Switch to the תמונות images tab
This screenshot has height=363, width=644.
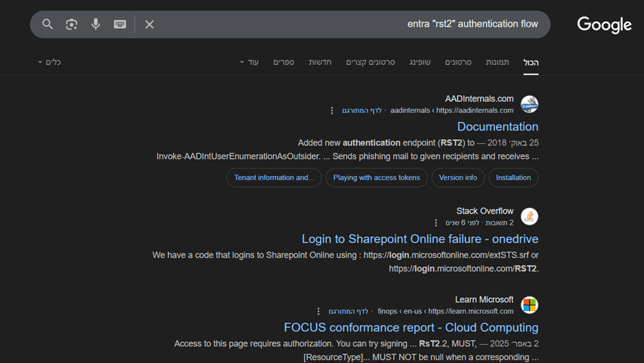[497, 62]
